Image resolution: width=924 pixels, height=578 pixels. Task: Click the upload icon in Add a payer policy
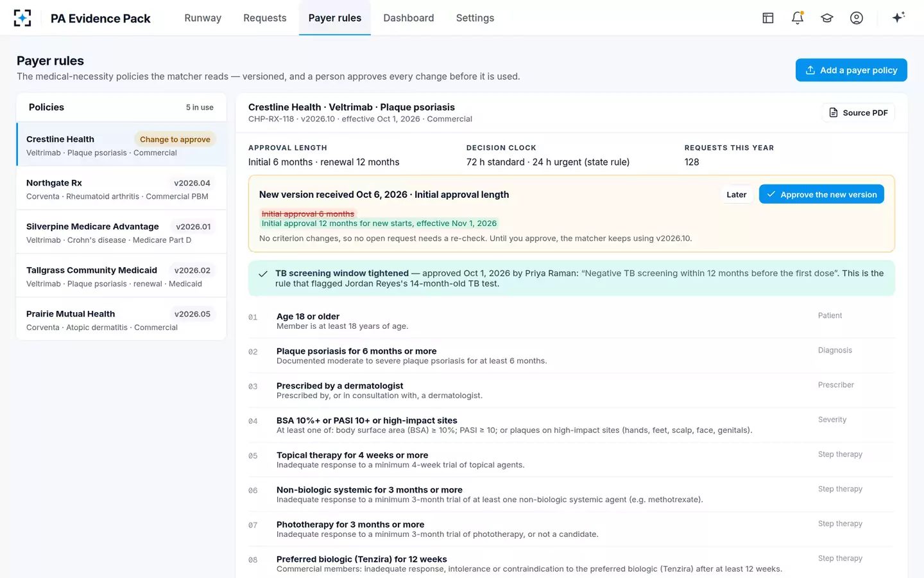(x=810, y=70)
